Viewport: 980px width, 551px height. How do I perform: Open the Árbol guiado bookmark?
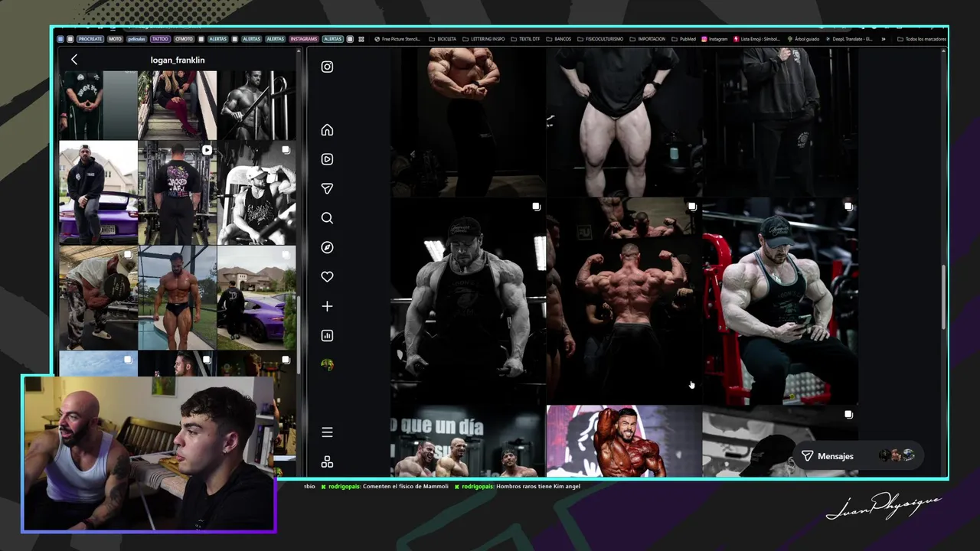click(x=803, y=39)
